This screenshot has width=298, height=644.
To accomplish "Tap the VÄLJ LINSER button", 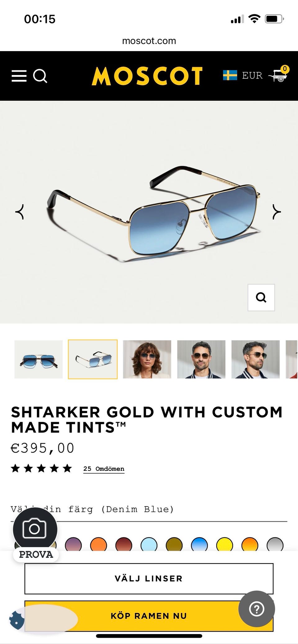I will [x=149, y=579].
